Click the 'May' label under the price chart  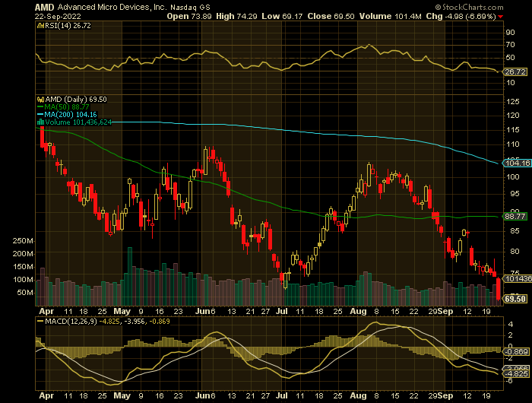tap(122, 311)
